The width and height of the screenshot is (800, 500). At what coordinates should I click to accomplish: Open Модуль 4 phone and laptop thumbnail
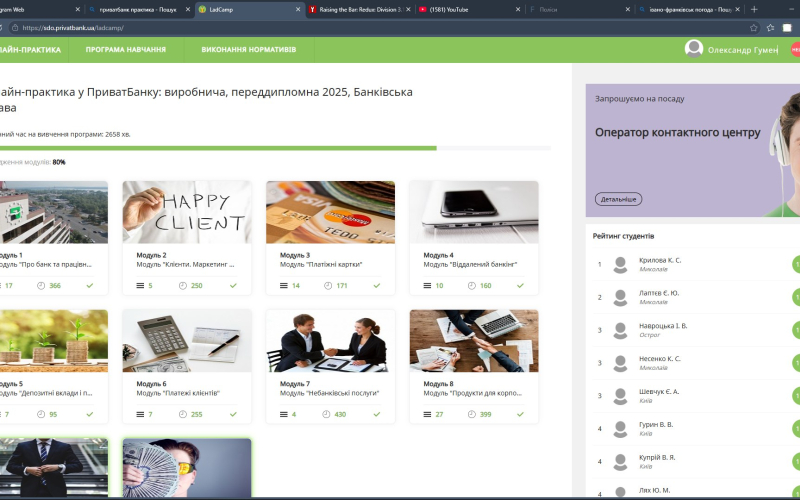474,212
